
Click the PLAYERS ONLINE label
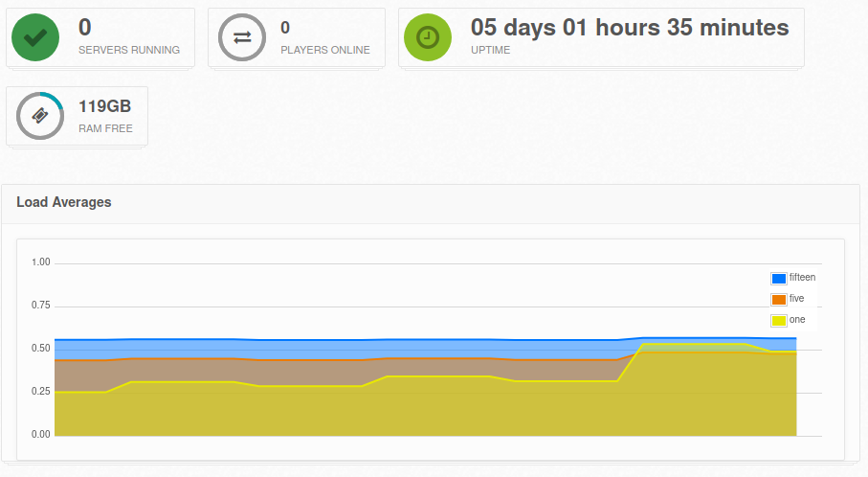(x=325, y=50)
